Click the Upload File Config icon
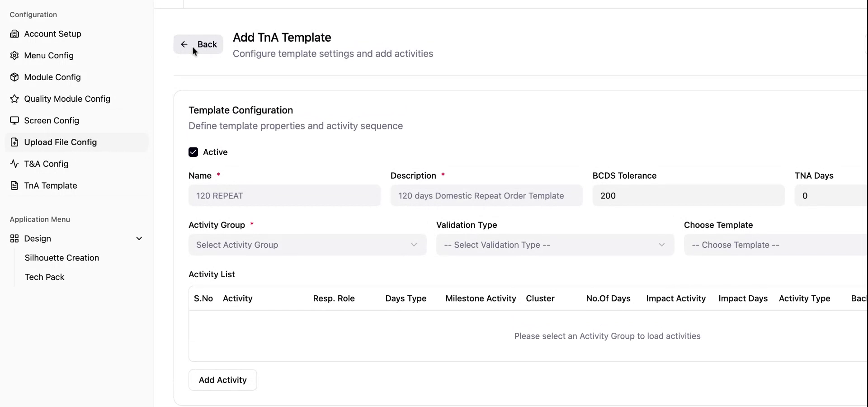Image resolution: width=868 pixels, height=407 pixels. point(14,142)
